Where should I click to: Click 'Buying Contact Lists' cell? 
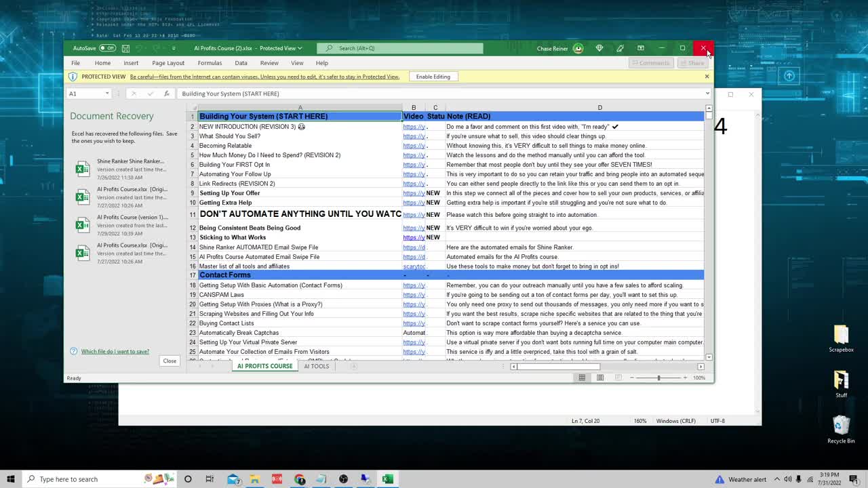click(x=300, y=323)
